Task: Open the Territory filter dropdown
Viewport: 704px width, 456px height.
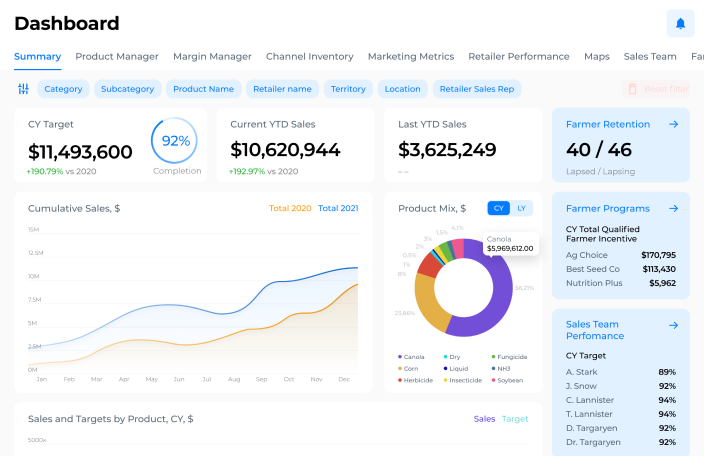Action: coord(348,89)
